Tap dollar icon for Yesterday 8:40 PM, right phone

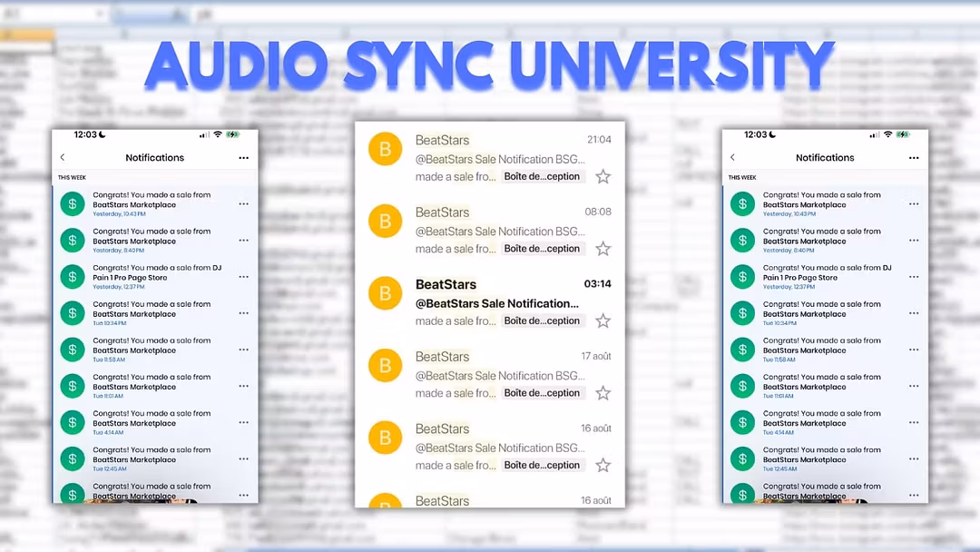point(742,240)
